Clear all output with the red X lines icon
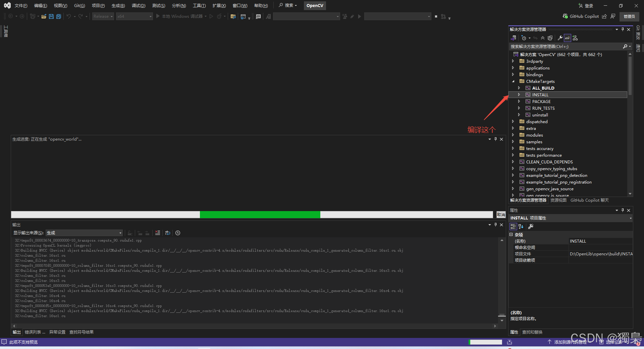 [x=158, y=233]
